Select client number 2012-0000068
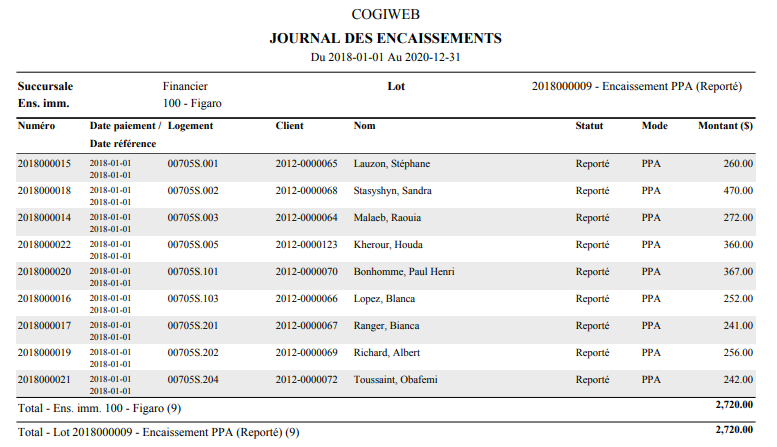The image size is (777, 447). pos(306,190)
